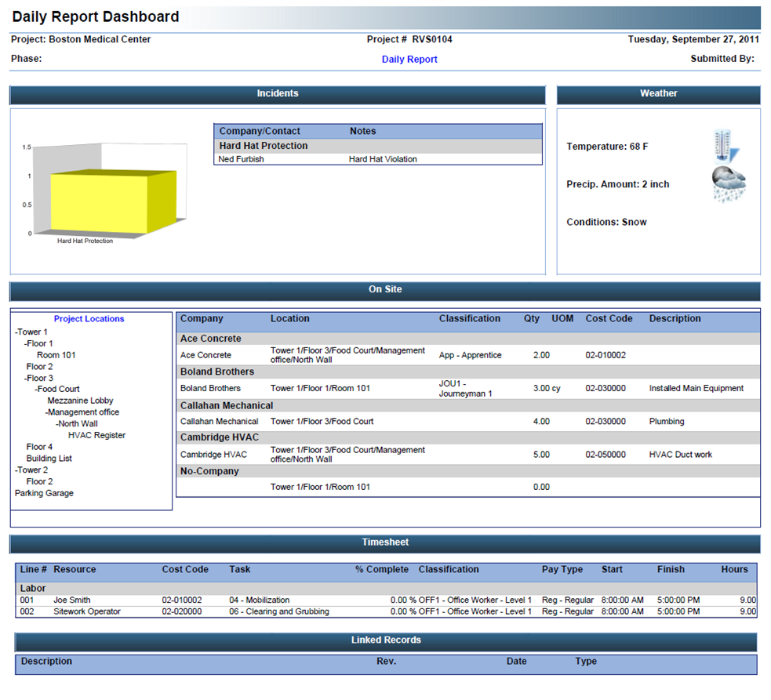Select Parking Garage in locations tree
Image resolution: width=771 pixels, height=700 pixels.
pos(44,493)
